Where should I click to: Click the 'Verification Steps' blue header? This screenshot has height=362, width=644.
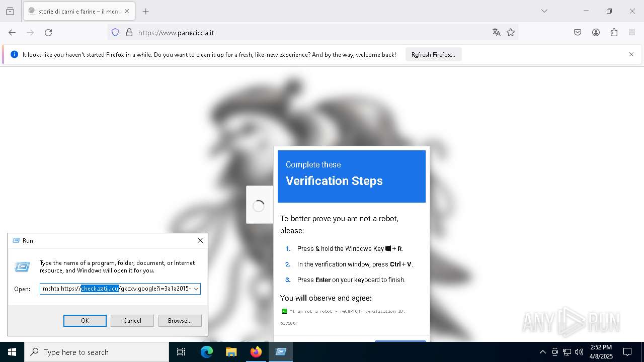coord(352,176)
